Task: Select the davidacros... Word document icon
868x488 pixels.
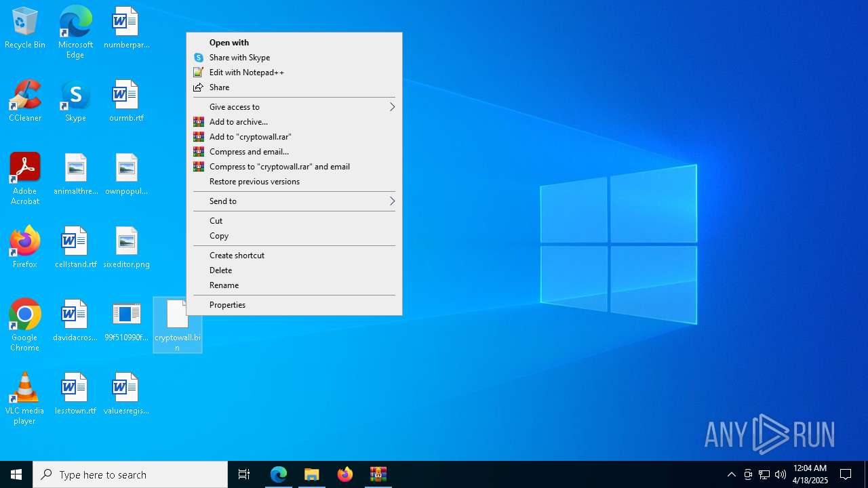Action: pyautogui.click(x=75, y=321)
